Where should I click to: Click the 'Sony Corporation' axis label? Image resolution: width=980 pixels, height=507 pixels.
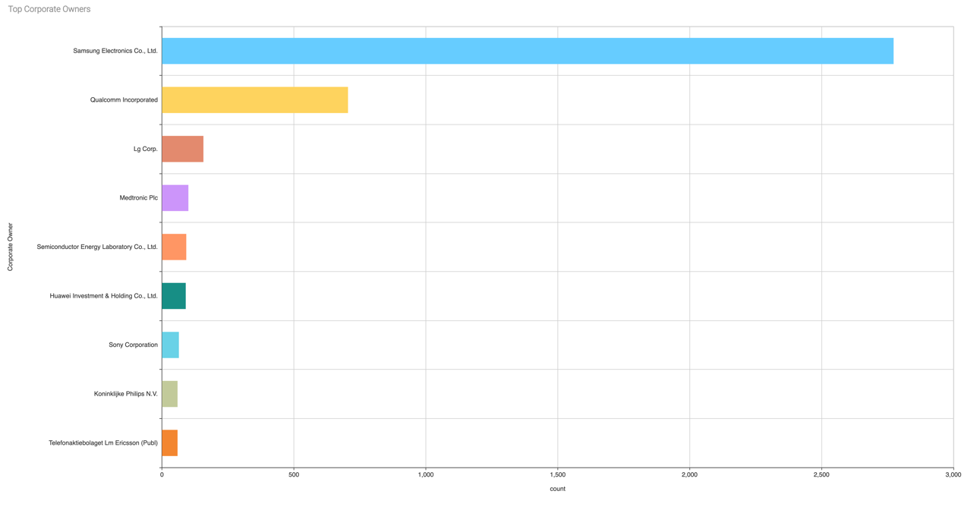point(133,345)
